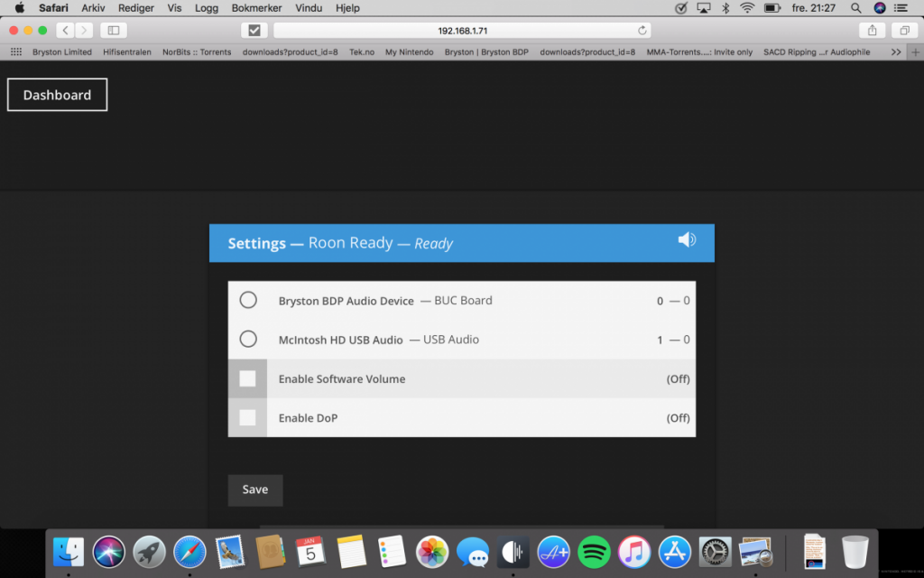Enable DoP checkbox
The height and width of the screenshot is (578, 924).
click(247, 417)
